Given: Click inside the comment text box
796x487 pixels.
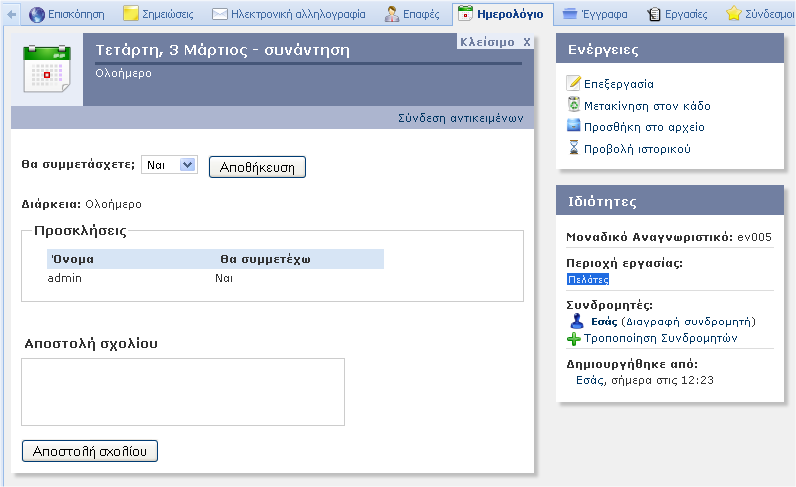Looking at the screenshot, I should tap(183, 392).
